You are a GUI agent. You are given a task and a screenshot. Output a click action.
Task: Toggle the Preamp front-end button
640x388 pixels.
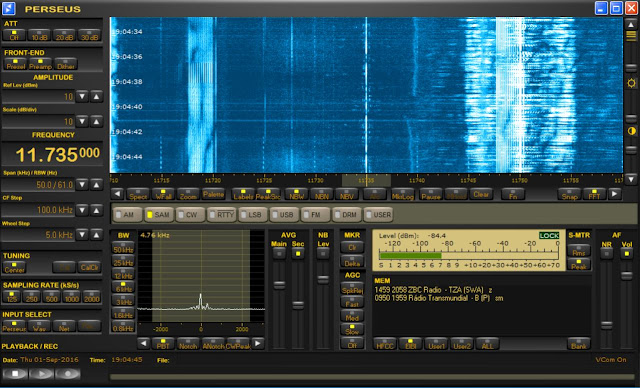(x=40, y=64)
